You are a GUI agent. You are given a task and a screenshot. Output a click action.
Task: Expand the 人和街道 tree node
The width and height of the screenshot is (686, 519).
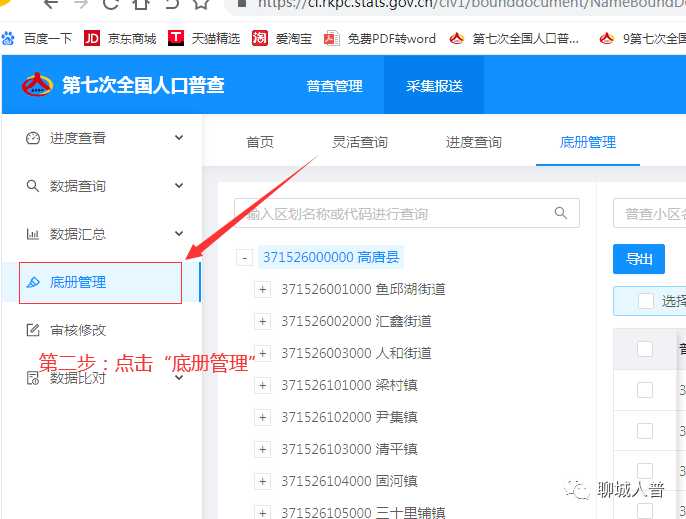coord(262,354)
